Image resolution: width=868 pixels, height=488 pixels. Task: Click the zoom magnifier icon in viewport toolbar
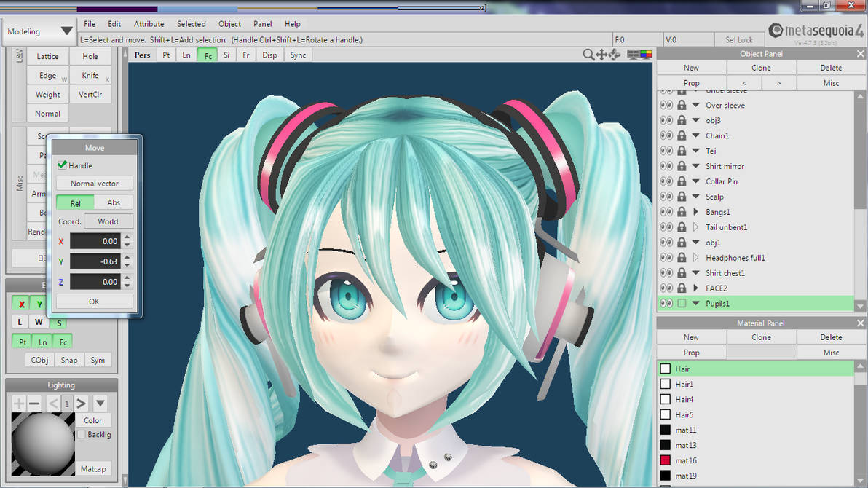[588, 55]
